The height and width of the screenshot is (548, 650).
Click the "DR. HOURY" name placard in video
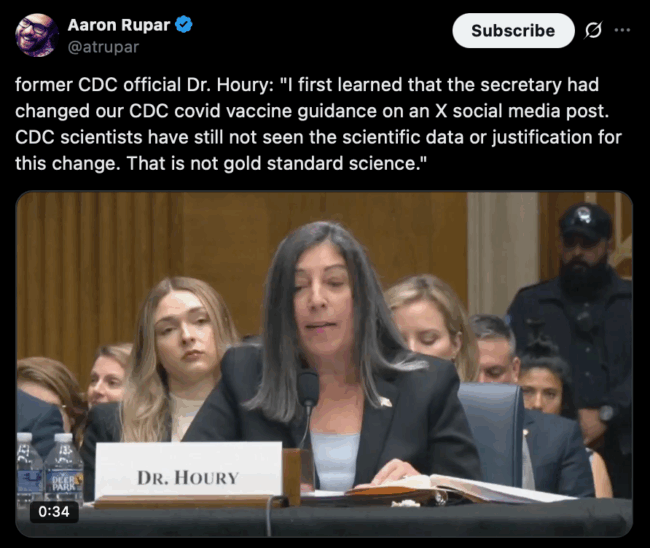coord(188,472)
